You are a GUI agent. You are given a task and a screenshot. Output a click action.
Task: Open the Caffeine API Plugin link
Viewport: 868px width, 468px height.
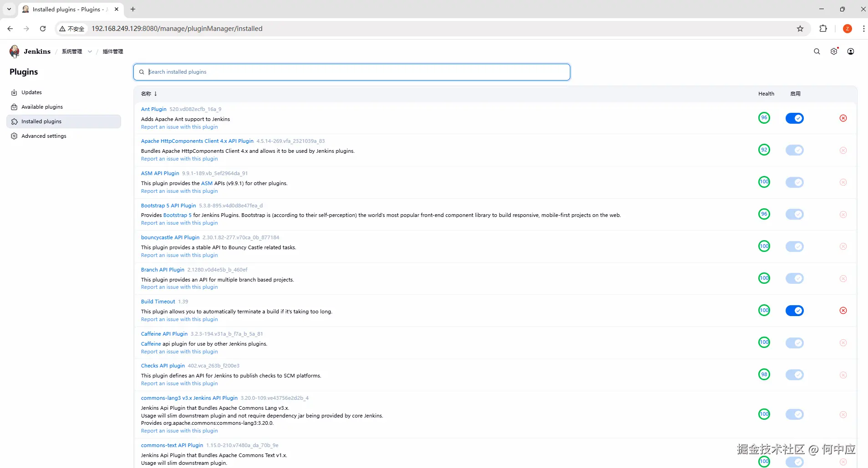pos(164,334)
